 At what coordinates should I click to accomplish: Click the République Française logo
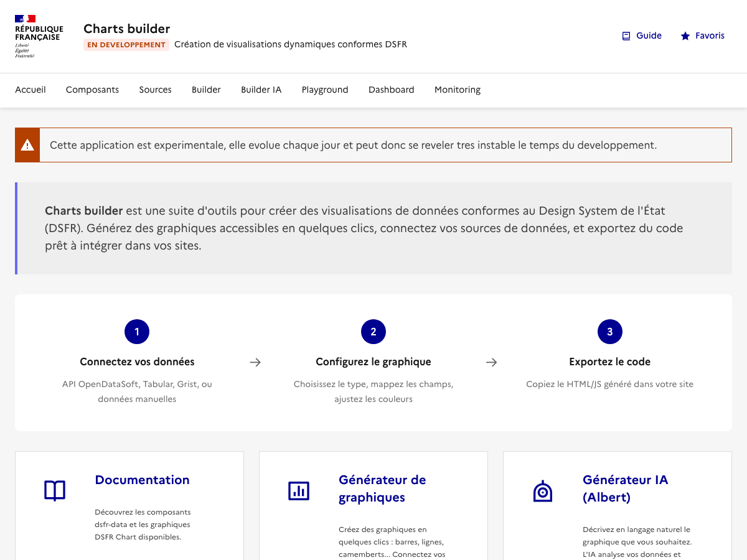[39, 35]
